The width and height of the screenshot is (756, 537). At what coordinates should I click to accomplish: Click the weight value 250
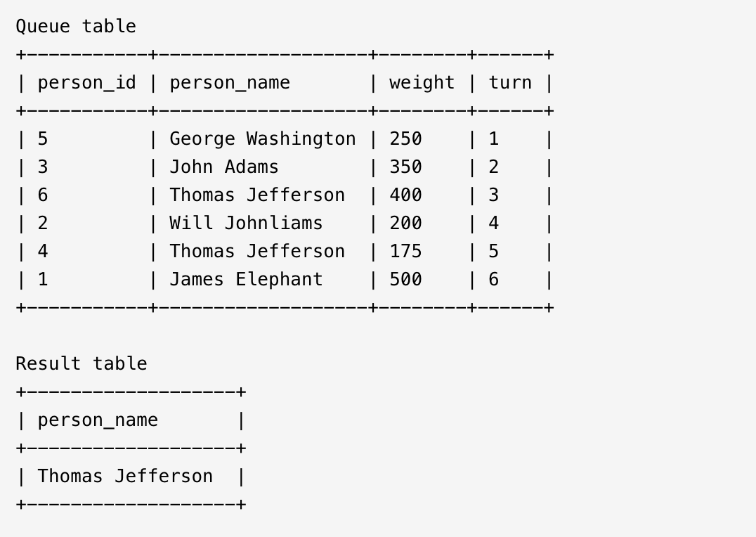[405, 139]
